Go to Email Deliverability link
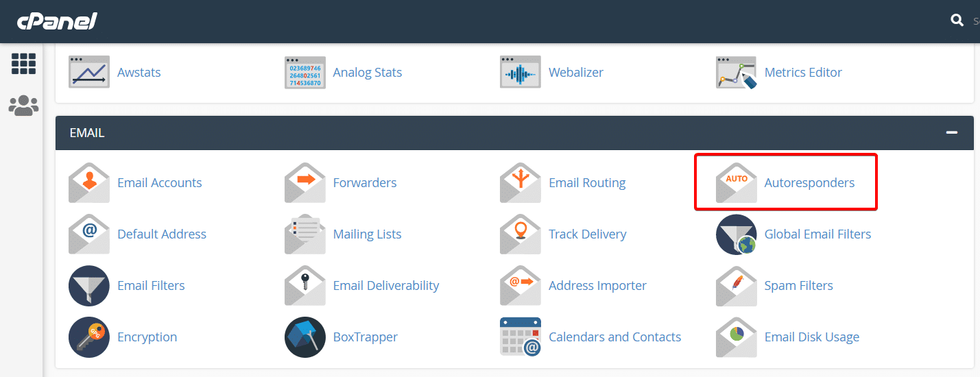Image resolution: width=980 pixels, height=377 pixels. click(x=385, y=286)
